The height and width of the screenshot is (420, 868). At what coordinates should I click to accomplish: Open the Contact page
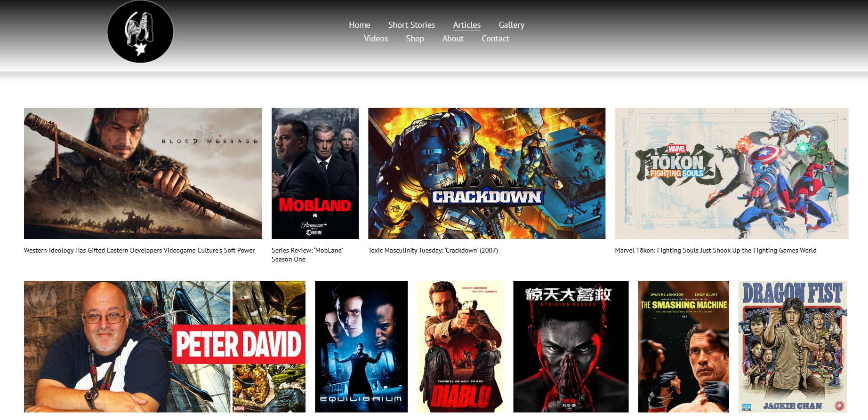(x=495, y=39)
